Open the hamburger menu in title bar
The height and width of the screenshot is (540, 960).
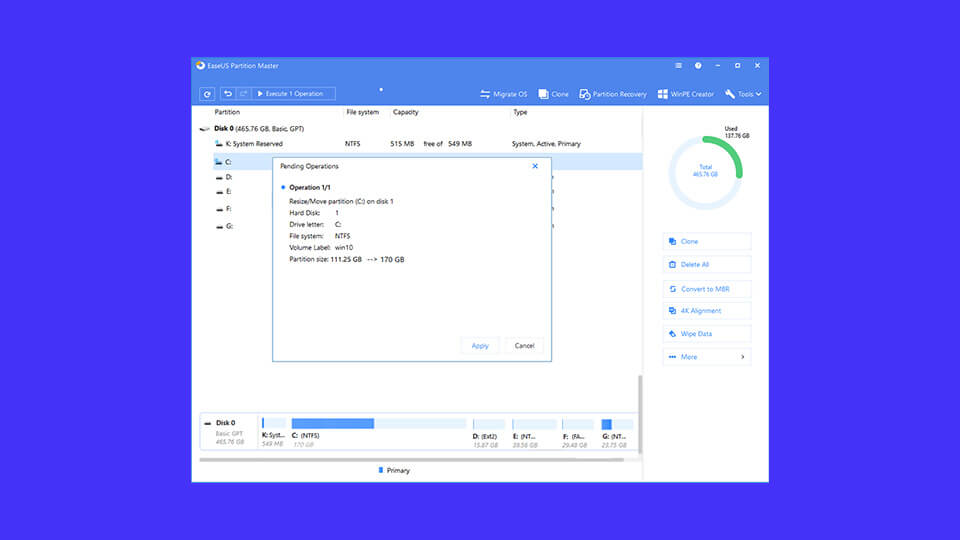click(677, 66)
